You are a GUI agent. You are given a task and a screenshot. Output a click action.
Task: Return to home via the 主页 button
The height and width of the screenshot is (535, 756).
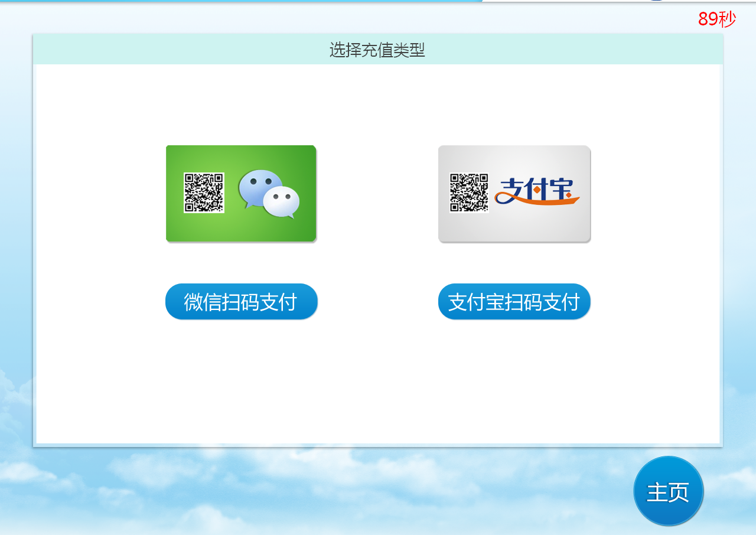[668, 491]
